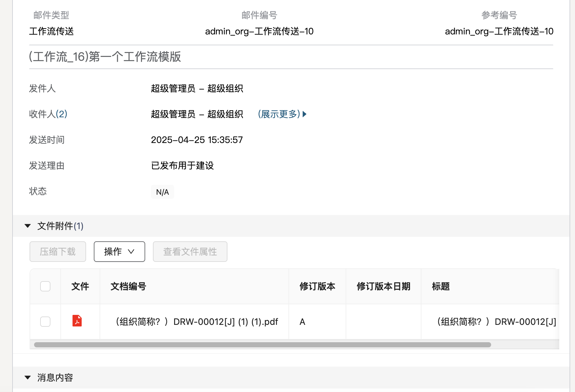Click the 文件 column header

80,286
